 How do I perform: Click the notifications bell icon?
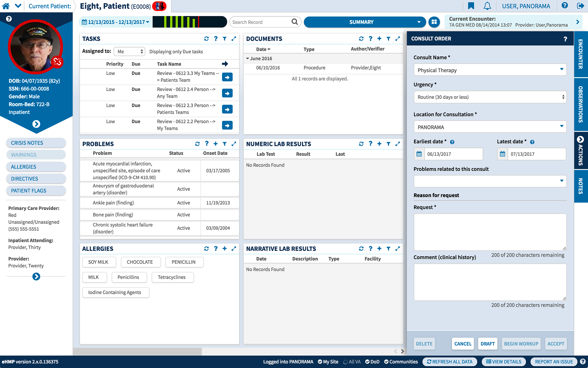point(487,6)
